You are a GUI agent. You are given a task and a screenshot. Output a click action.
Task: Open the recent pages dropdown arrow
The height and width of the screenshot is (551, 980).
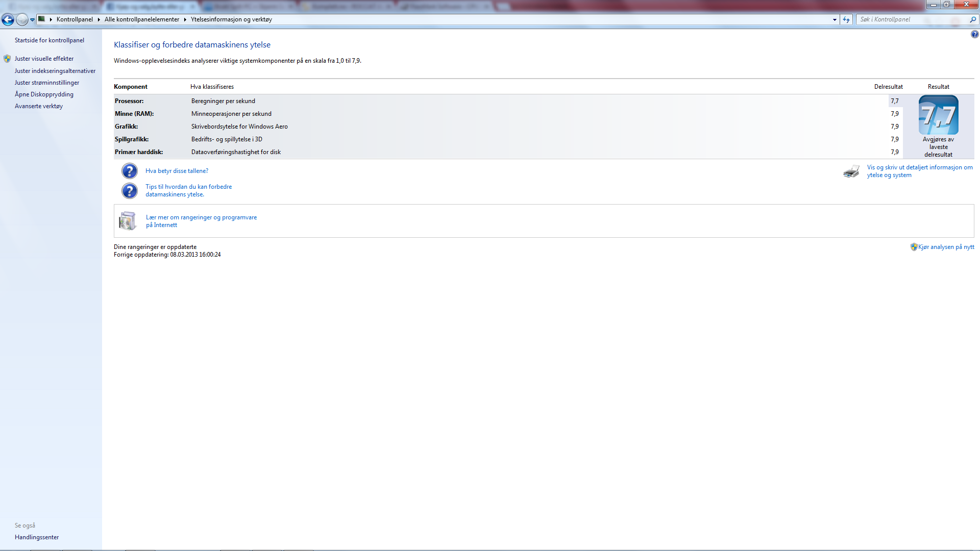coord(32,20)
